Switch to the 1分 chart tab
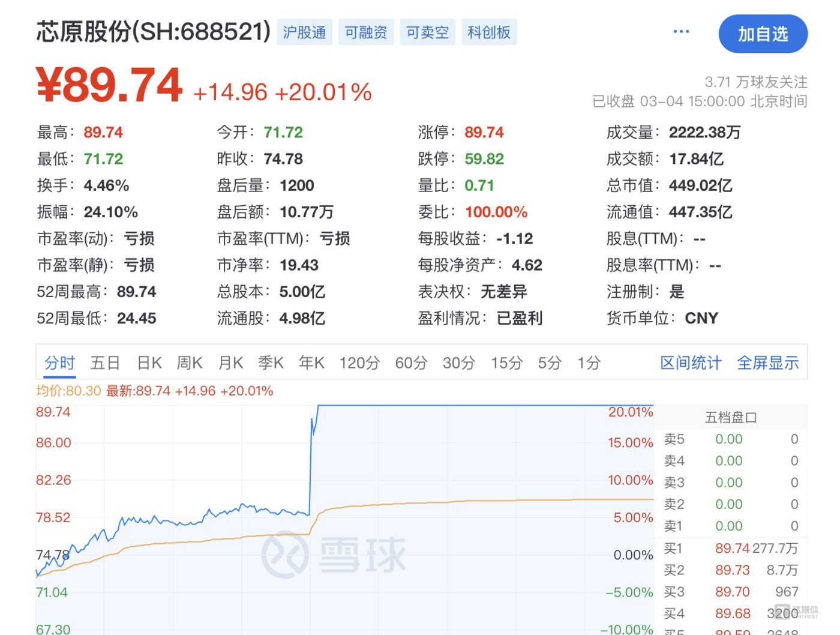This screenshot has height=635, width=840. click(x=589, y=363)
